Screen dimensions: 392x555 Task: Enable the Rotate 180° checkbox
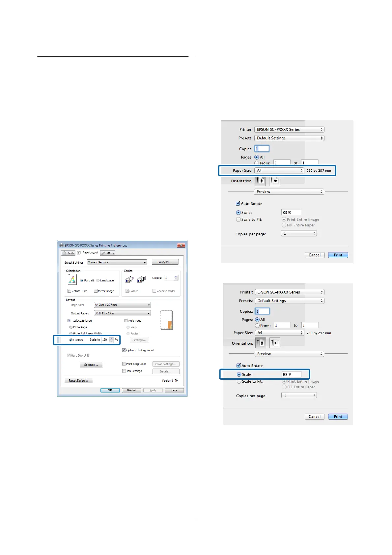(x=69, y=291)
